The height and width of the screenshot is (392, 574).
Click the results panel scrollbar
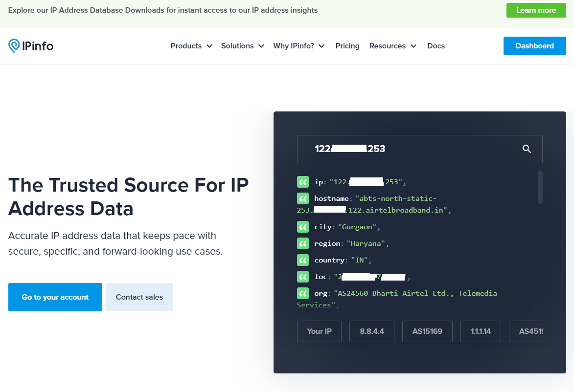pos(540,187)
